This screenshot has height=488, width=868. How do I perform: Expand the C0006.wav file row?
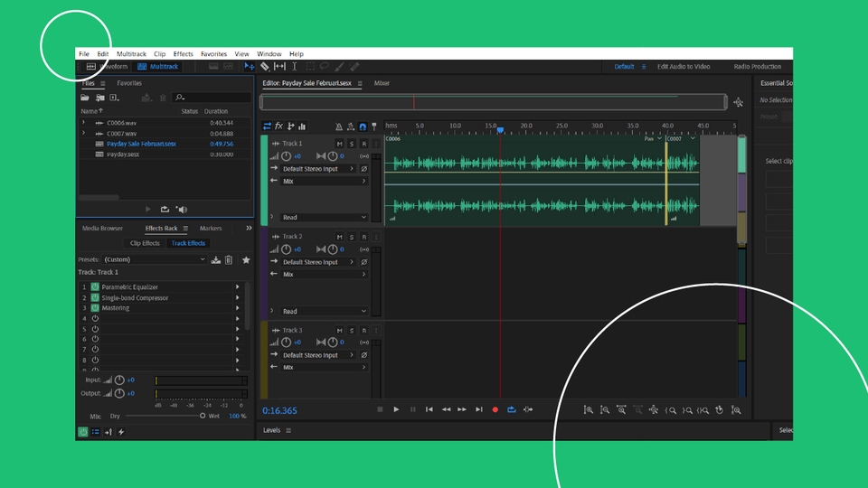pyautogui.click(x=84, y=123)
